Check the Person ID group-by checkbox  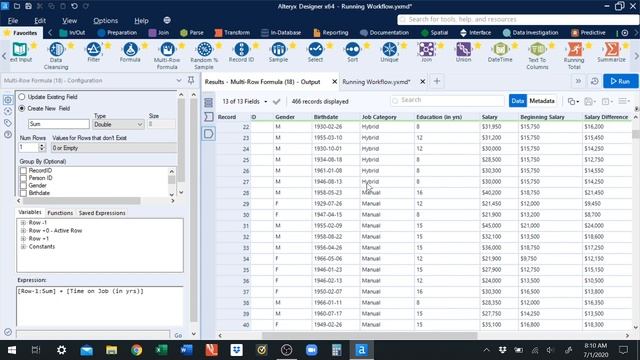(x=23, y=178)
